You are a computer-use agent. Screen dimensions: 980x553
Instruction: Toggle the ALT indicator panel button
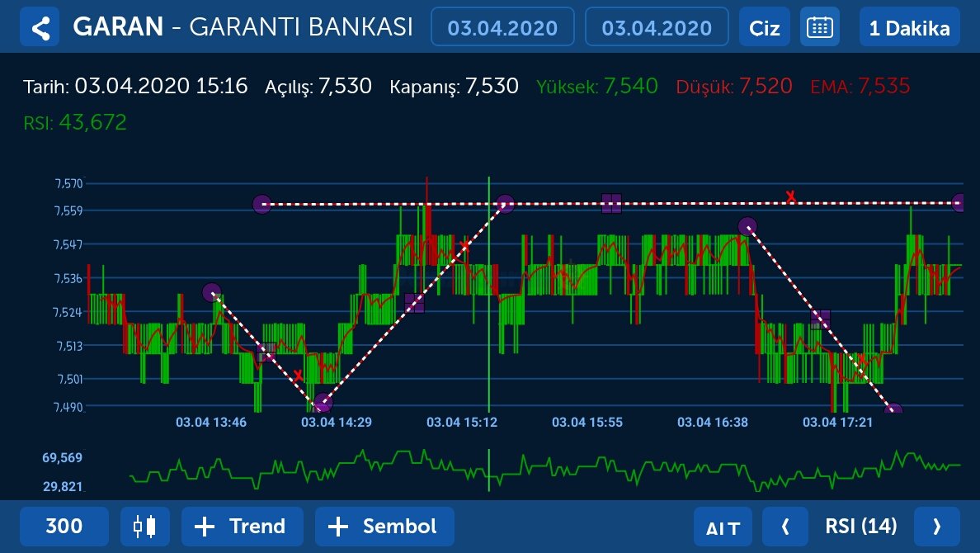point(723,526)
